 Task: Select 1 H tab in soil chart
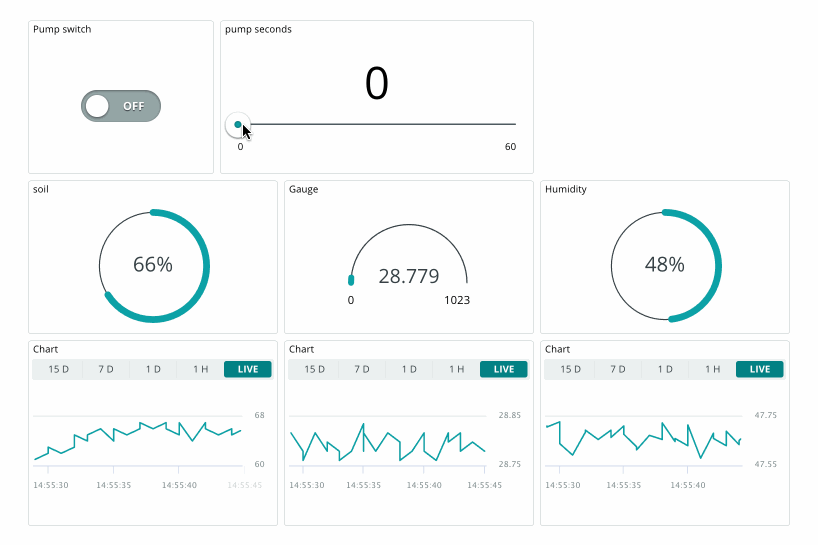pos(200,369)
